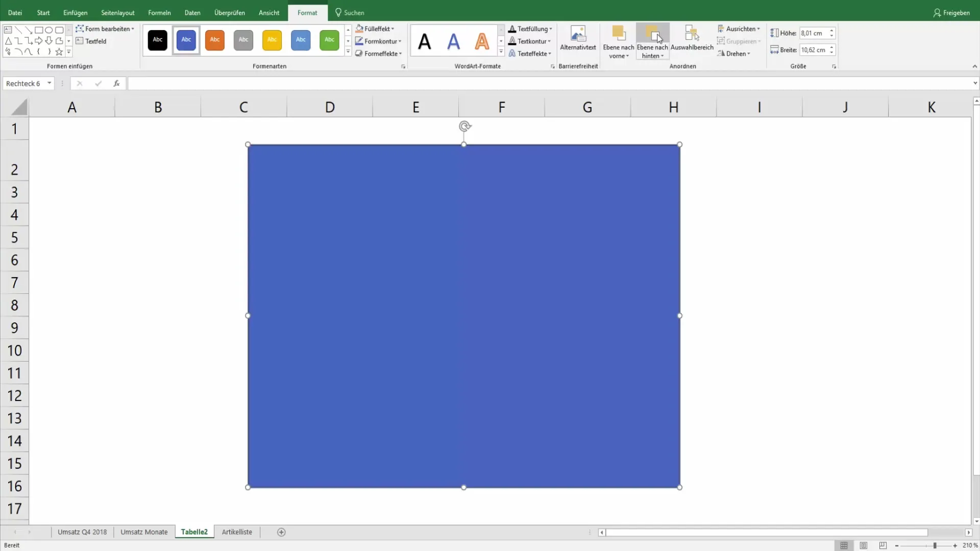Select the down block arrow shape
This screenshot has height=551, width=980.
pos(49,40)
